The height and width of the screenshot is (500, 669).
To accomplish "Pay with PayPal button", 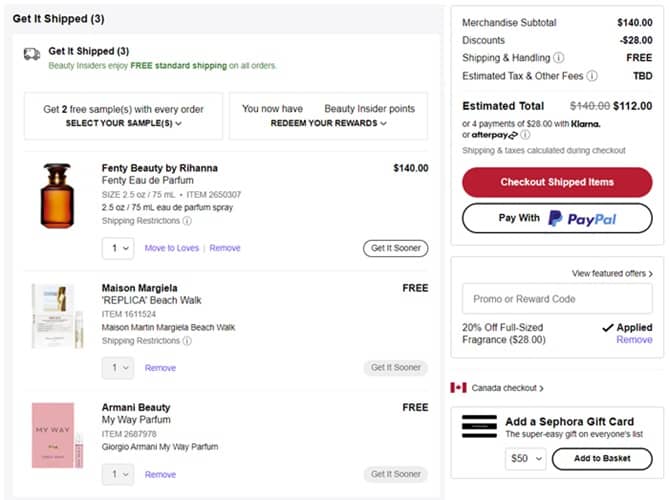I will point(557,219).
